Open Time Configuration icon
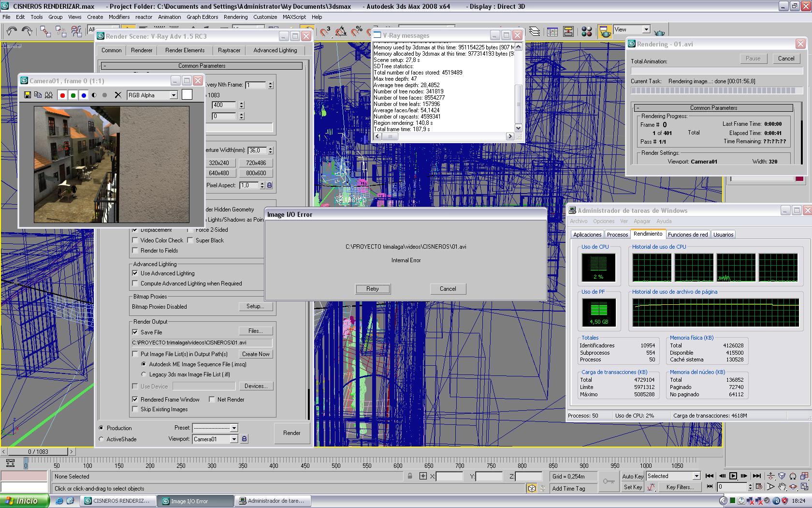812x508 pixels. tap(759, 487)
